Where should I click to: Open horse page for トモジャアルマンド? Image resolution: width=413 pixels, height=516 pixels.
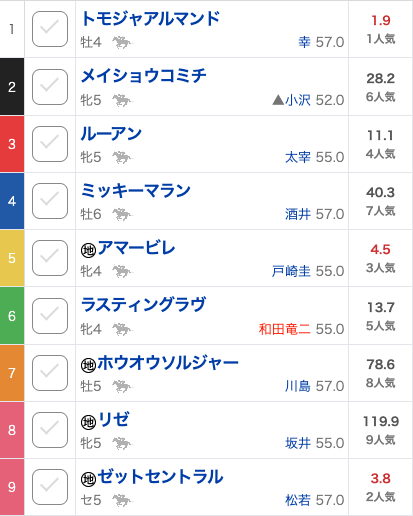pos(150,18)
